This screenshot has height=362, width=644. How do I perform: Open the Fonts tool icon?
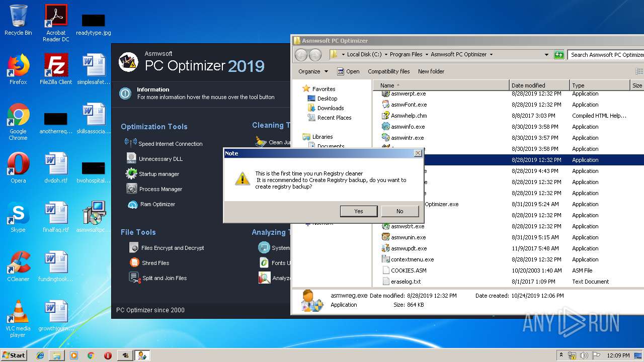(264, 262)
